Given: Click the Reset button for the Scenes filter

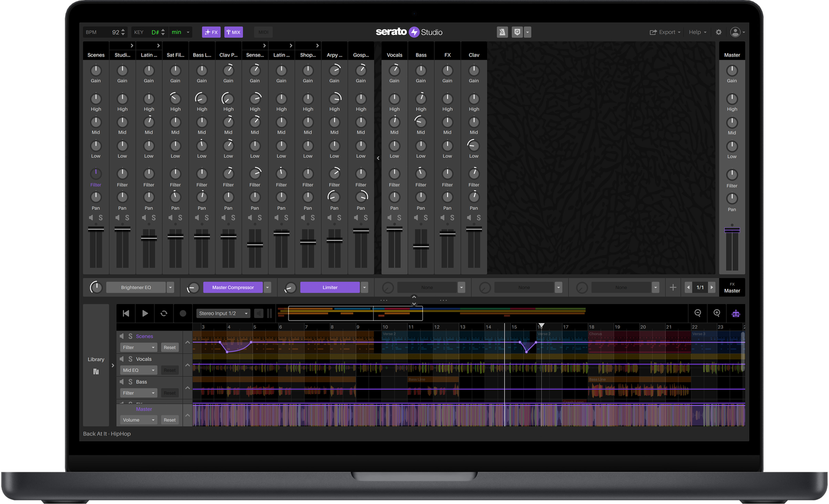Looking at the screenshot, I should 169,347.
